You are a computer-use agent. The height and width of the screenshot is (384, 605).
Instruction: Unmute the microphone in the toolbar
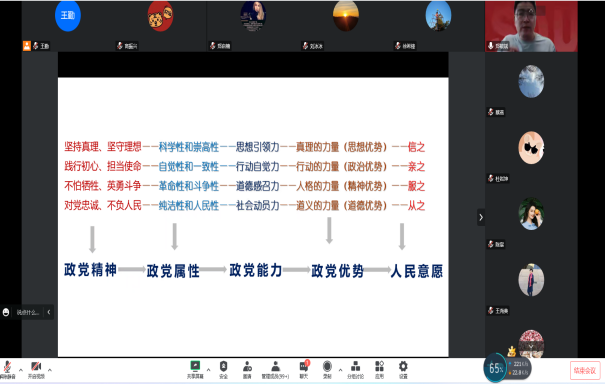7,369
